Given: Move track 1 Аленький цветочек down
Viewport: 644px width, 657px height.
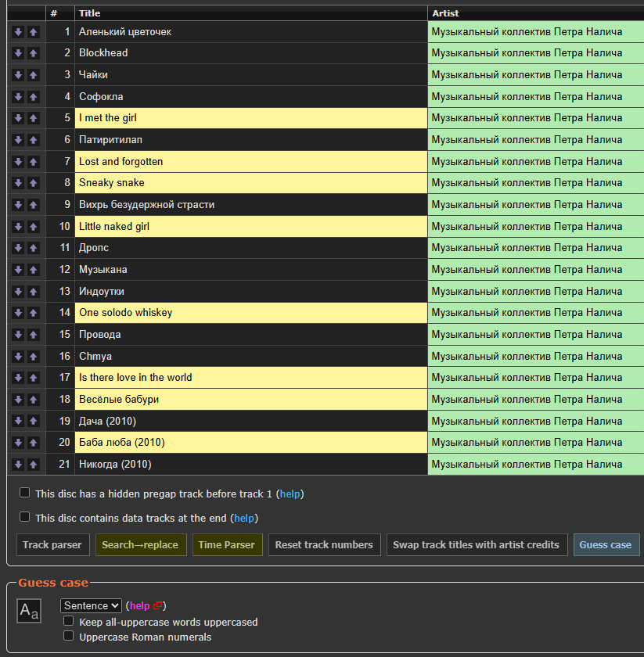Looking at the screenshot, I should (x=18, y=32).
